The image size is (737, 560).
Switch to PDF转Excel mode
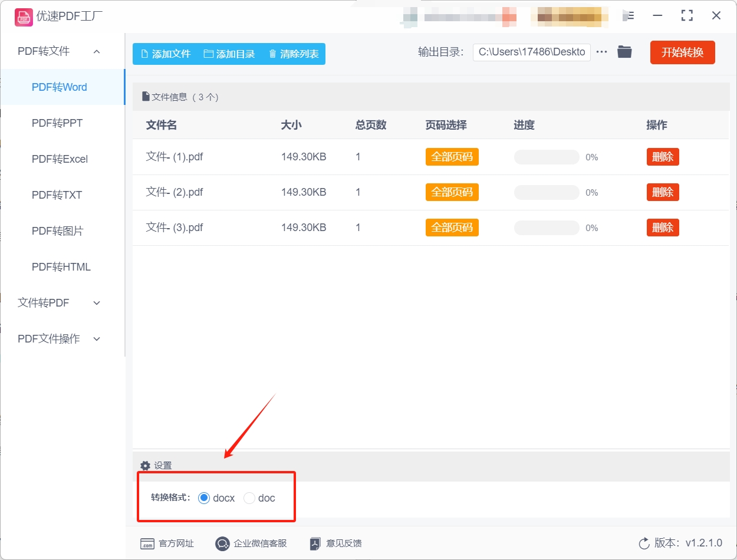point(60,159)
